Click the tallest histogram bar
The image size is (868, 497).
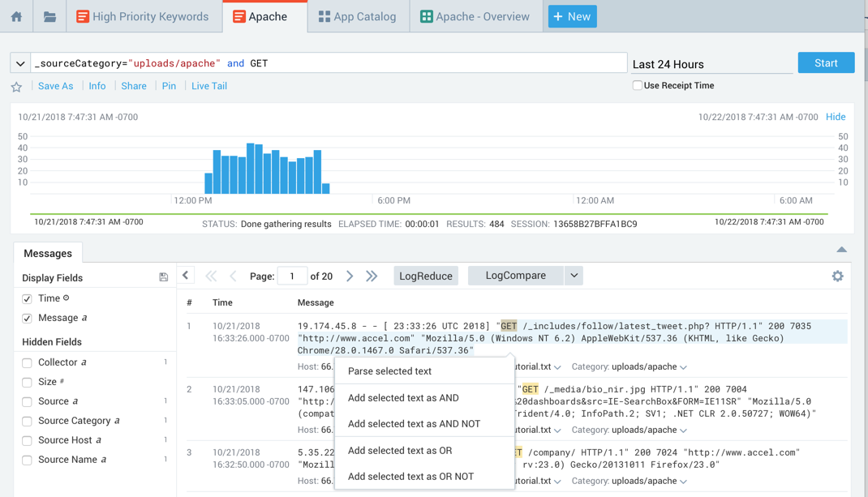pyautogui.click(x=251, y=169)
